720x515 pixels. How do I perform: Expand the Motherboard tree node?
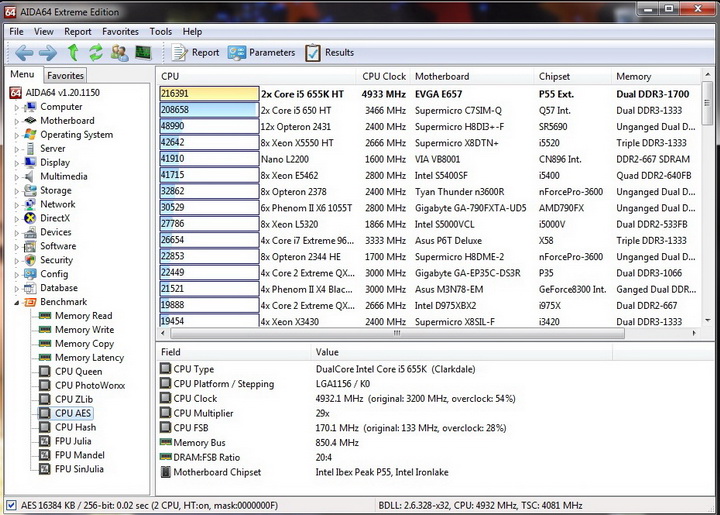click(x=15, y=121)
